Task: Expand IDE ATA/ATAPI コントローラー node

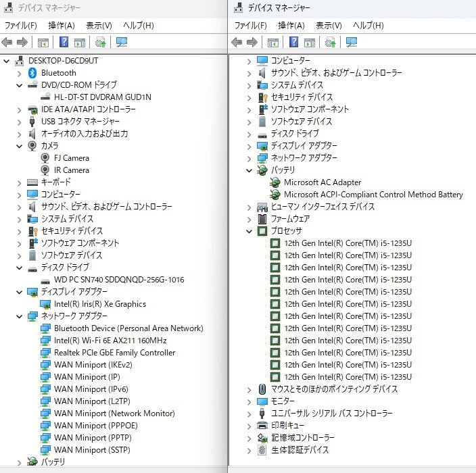Action: 19,110
